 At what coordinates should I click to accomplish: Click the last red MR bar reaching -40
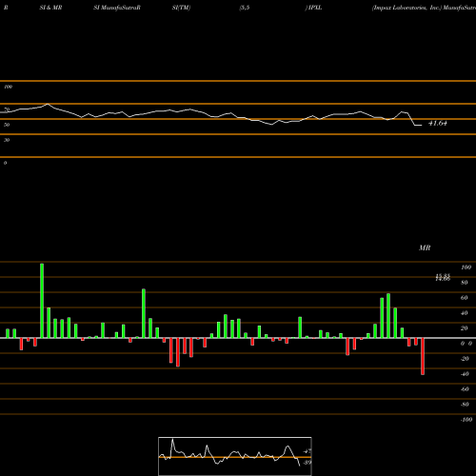(423, 356)
